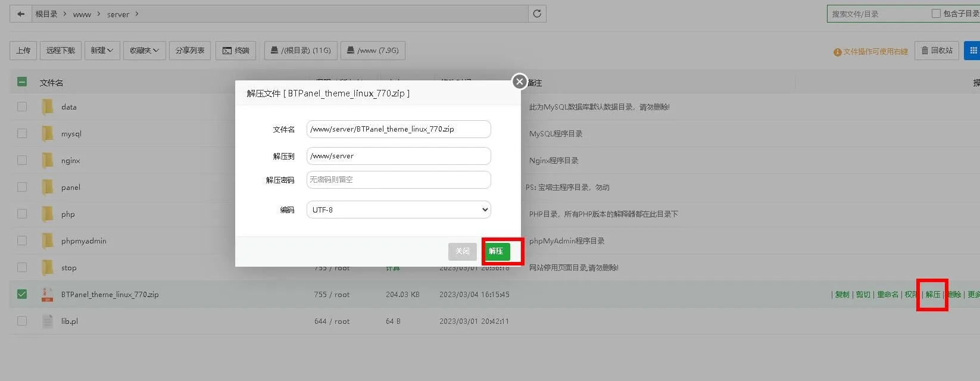The height and width of the screenshot is (381, 980).
Task: Click the phpmyadmin folder icon
Action: point(47,241)
